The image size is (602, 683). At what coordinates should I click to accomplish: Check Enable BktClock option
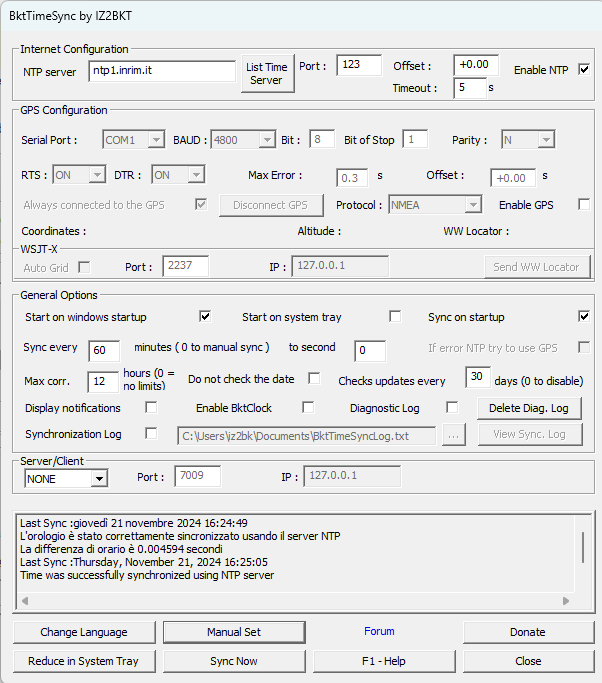click(308, 408)
